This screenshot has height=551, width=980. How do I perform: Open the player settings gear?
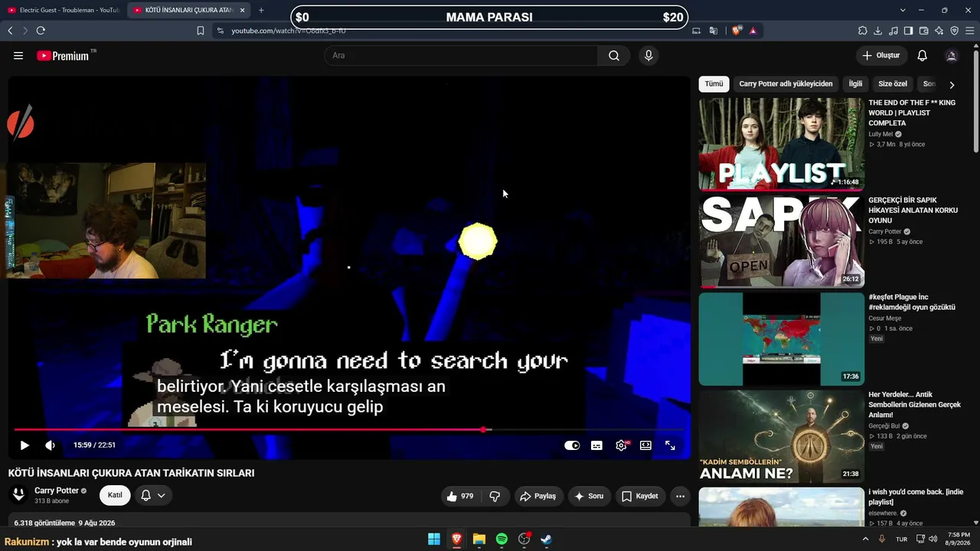[621, 445]
